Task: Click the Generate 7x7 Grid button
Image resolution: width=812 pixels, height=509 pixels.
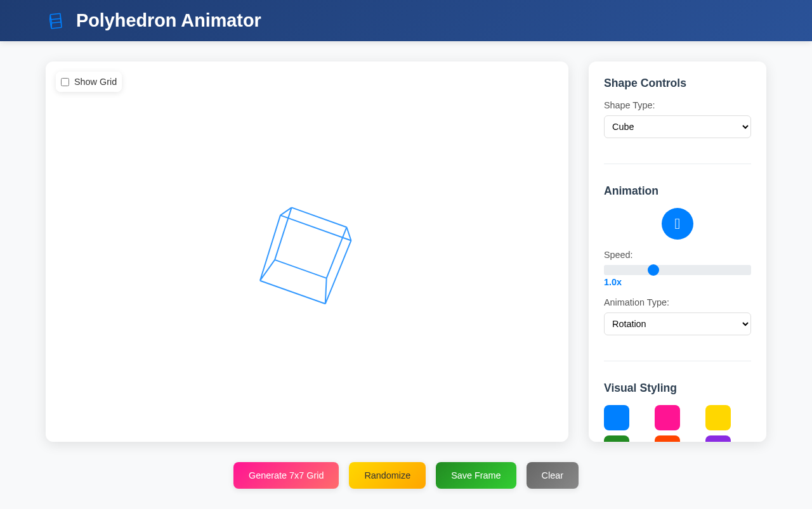Action: coord(285,475)
